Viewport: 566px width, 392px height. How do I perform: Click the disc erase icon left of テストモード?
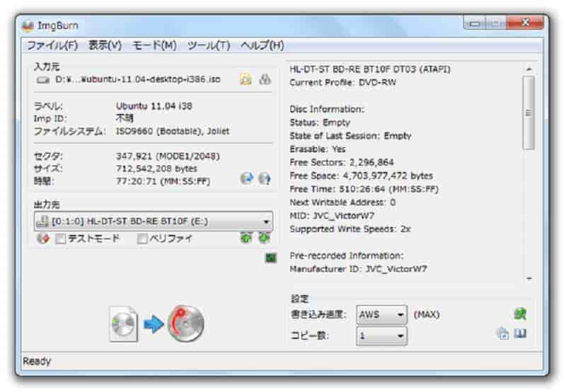(43, 238)
